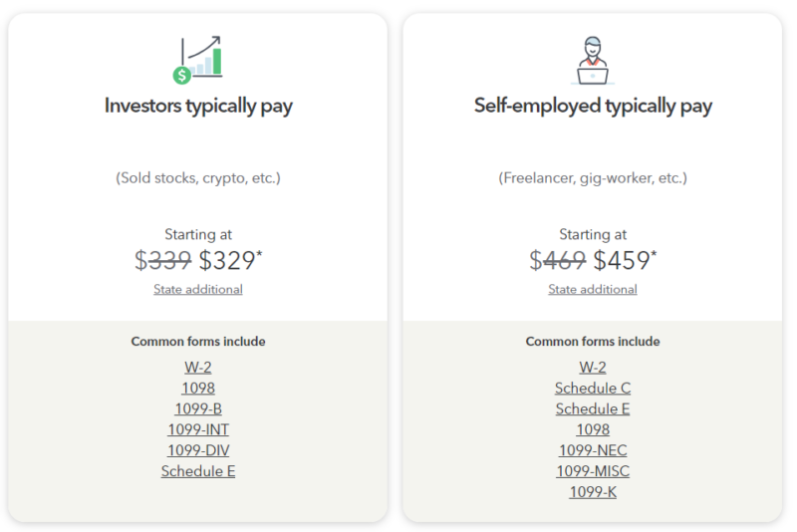Image resolution: width=797 pixels, height=532 pixels.
Task: Click the $459 self-employed starting price
Action: tap(625, 261)
